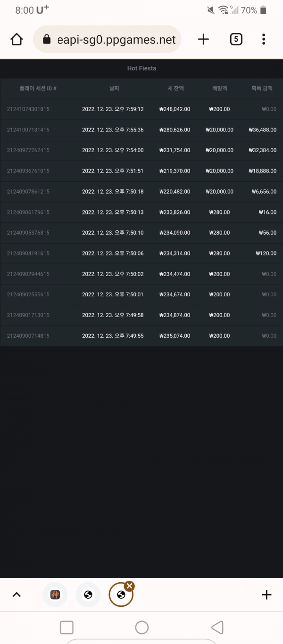The height and width of the screenshot is (644, 283).
Task: Close the active tab with the X badge
Action: point(129,586)
